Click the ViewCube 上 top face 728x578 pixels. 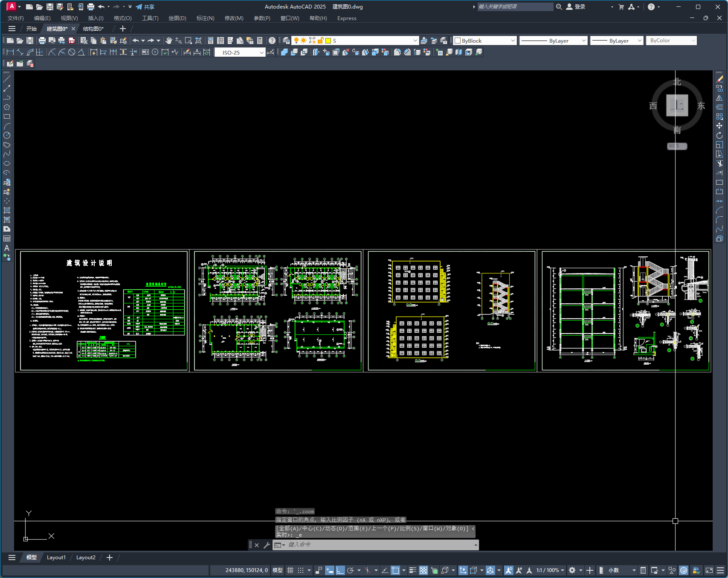tap(677, 105)
